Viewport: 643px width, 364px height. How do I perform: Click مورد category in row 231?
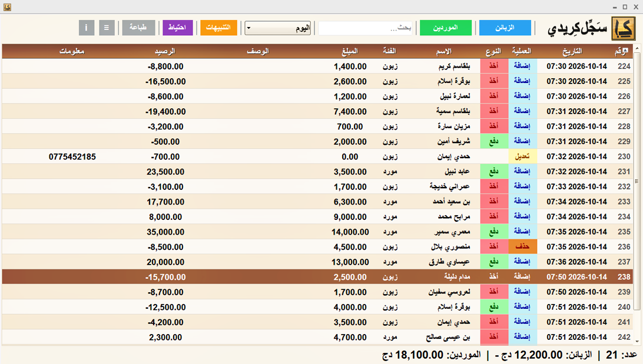[390, 172]
